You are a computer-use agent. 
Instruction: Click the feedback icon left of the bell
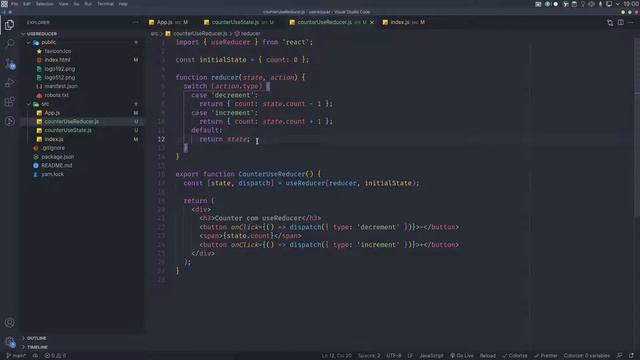click(620, 356)
